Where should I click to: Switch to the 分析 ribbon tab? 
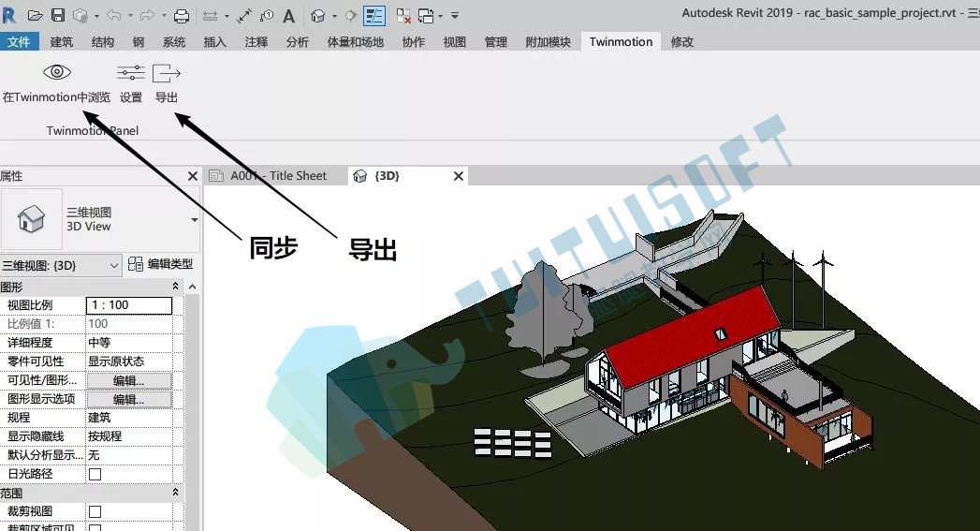(298, 42)
